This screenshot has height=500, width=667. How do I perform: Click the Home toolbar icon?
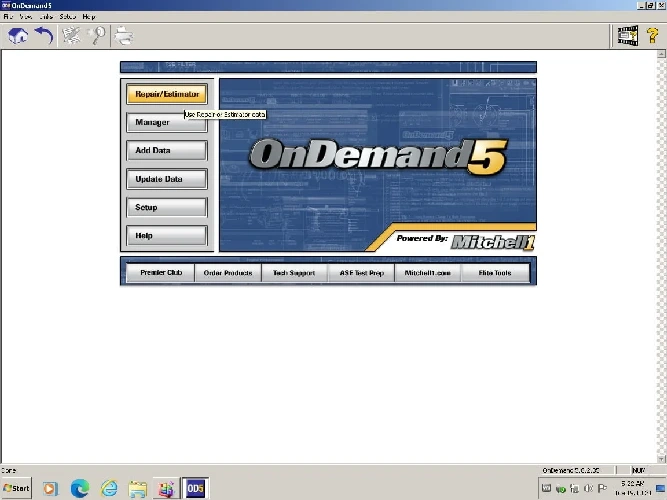click(18, 37)
